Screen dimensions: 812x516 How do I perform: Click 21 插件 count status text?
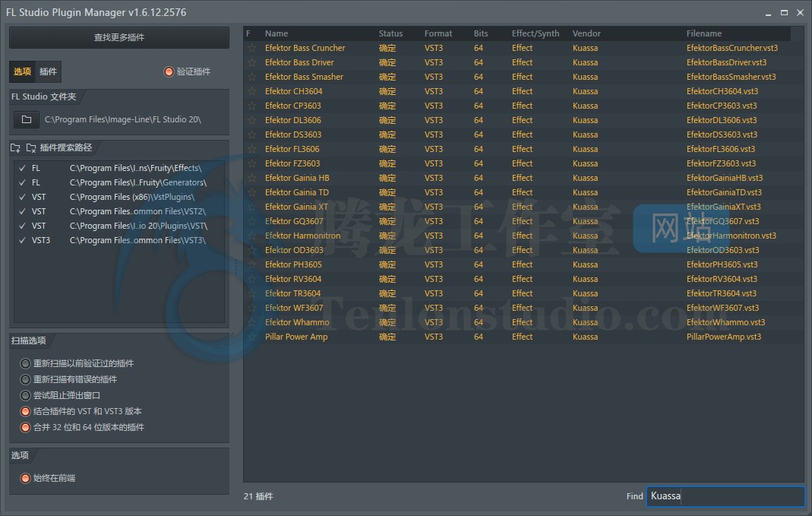[x=258, y=496]
